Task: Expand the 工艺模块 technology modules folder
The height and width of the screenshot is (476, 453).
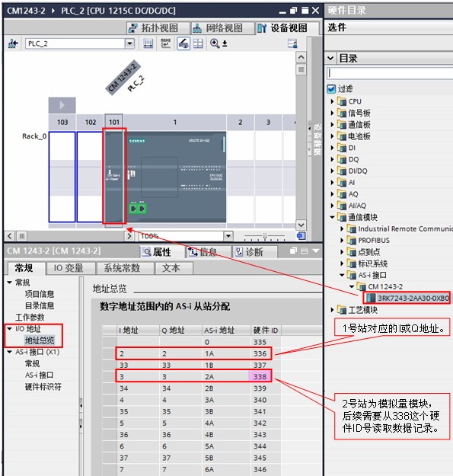Action: 332,310
